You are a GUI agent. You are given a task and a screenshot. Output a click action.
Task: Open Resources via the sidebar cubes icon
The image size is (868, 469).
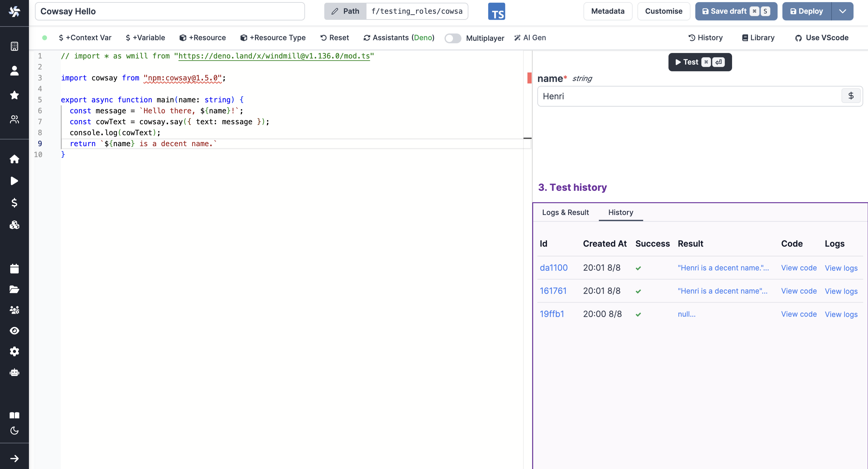tap(14, 225)
